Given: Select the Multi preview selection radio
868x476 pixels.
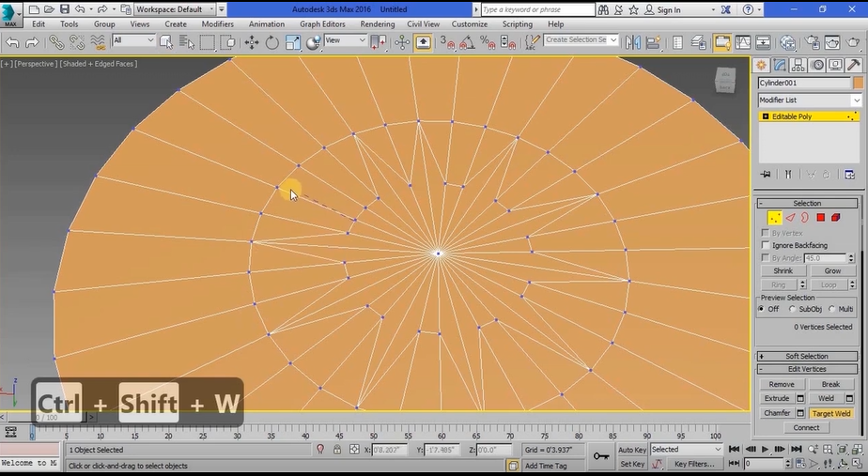Looking at the screenshot, I should 832,309.
